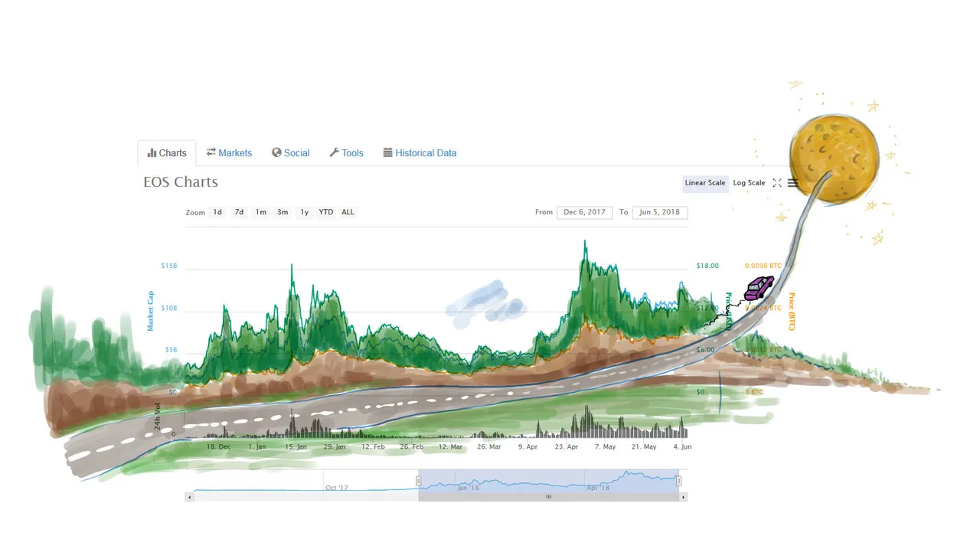This screenshot has height=536, width=980.
Task: Grab the right navigator range handle
Action: coord(678,481)
